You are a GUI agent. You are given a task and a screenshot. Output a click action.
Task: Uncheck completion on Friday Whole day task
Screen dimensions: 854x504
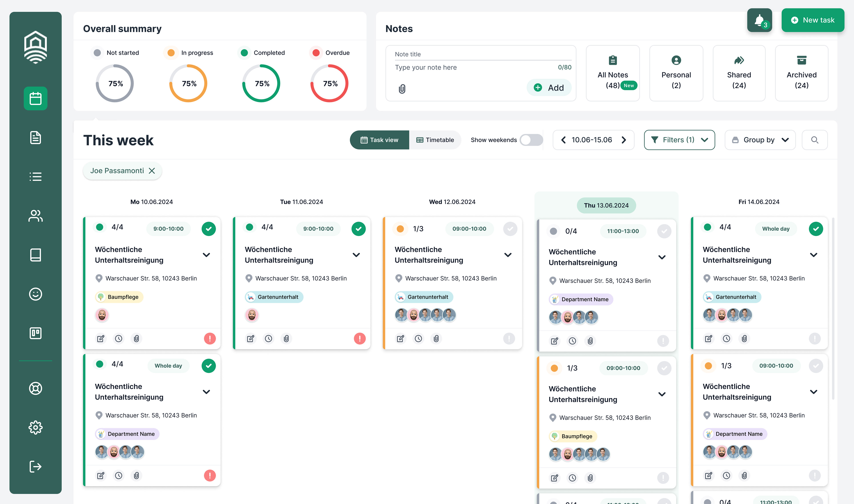pos(816,229)
